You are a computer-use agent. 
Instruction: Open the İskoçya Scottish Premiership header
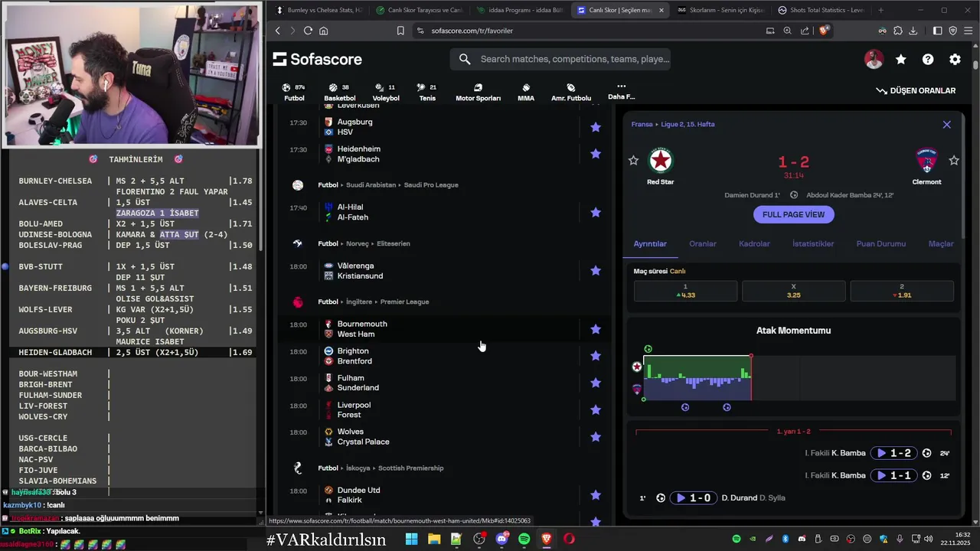[x=381, y=468]
